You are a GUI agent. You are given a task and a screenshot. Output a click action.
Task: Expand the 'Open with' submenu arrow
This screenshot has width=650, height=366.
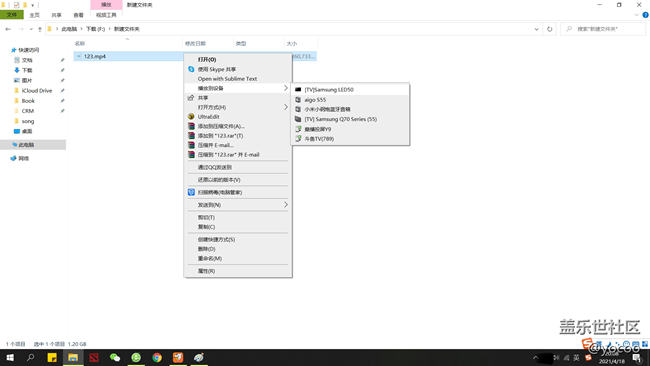[x=286, y=107]
